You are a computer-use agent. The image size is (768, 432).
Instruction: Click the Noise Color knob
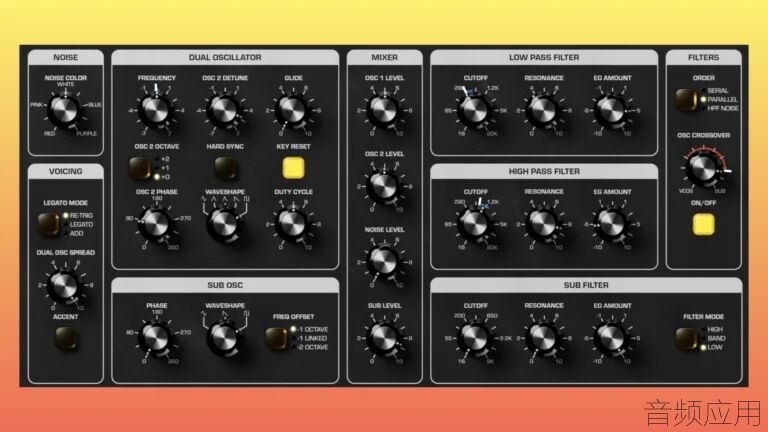click(64, 110)
